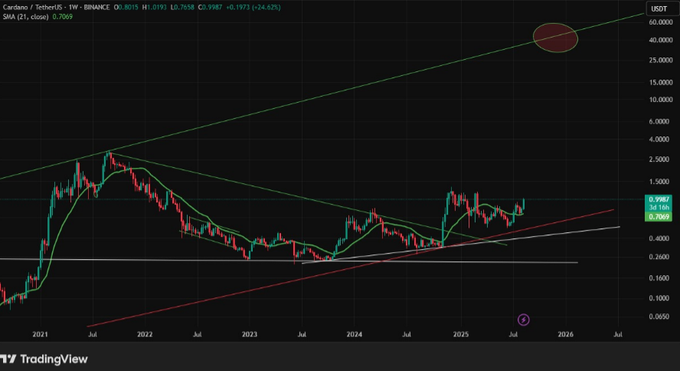
Task: Click the 2023 label on time axis
Action: 249,335
